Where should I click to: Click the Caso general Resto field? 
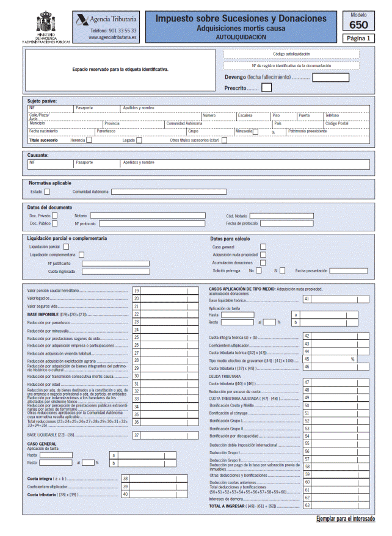pos(56,463)
